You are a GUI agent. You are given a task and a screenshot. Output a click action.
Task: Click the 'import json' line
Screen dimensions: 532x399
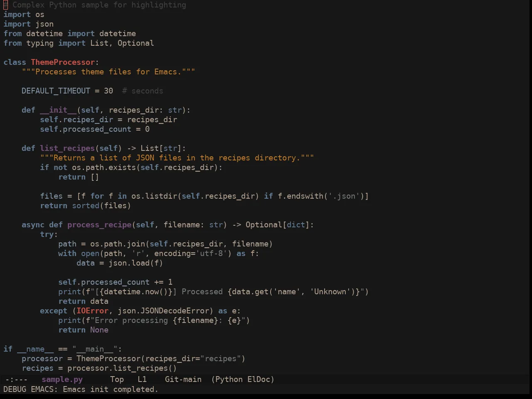click(28, 24)
